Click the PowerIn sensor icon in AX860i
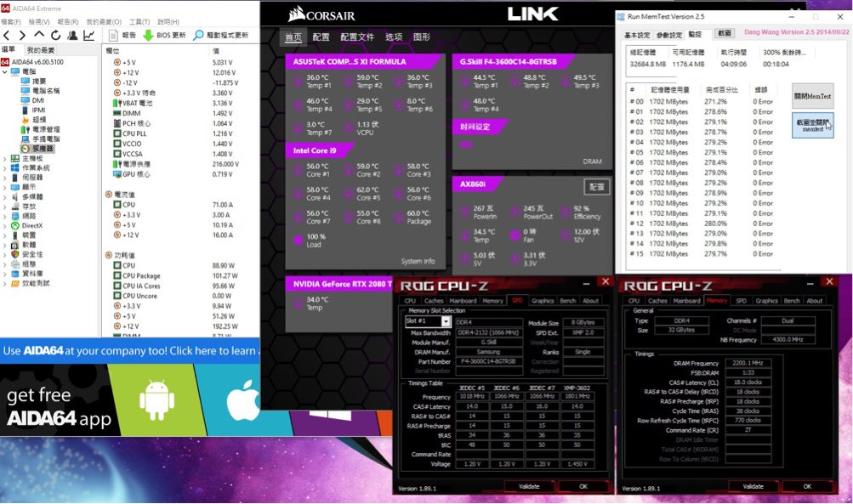The image size is (853, 504). (464, 212)
